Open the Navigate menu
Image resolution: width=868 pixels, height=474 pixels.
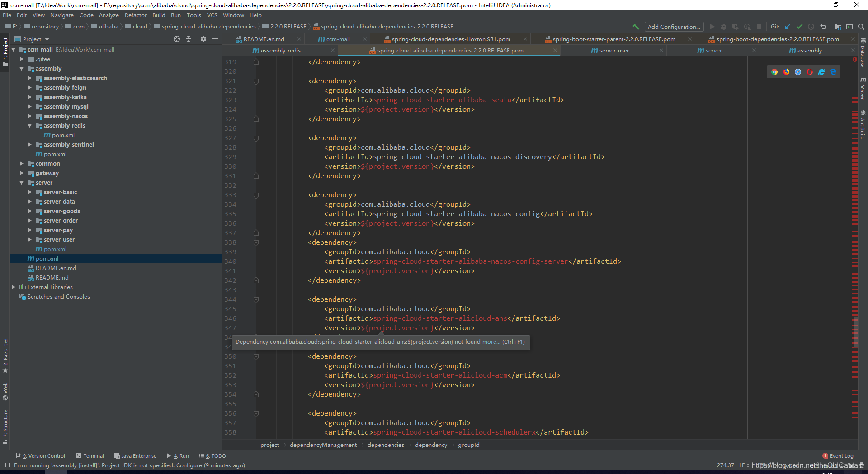(x=61, y=15)
